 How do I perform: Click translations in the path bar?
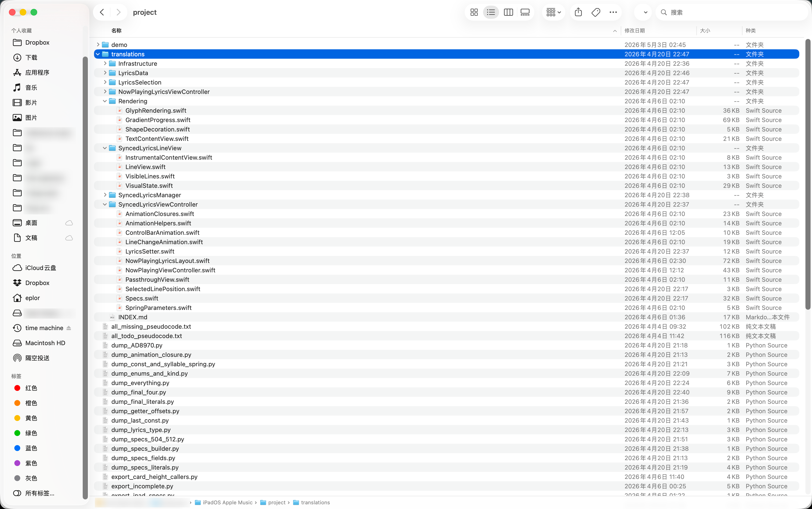pos(312,503)
